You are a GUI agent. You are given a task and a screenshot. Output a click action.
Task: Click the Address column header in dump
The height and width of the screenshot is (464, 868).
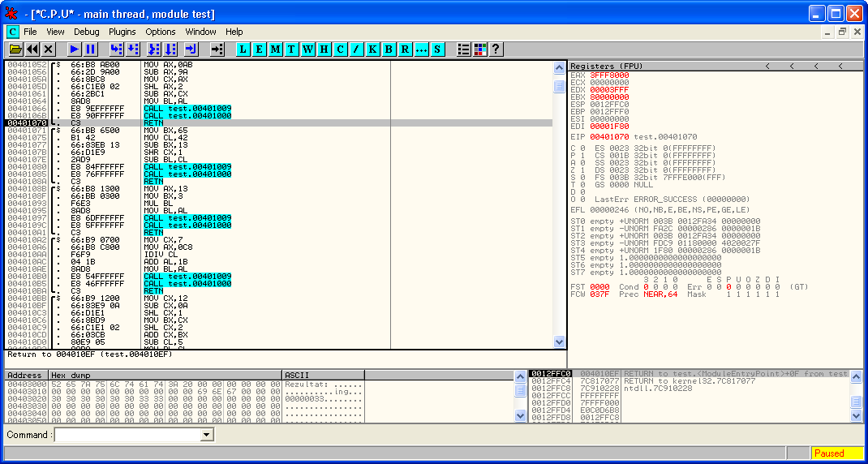[27, 375]
